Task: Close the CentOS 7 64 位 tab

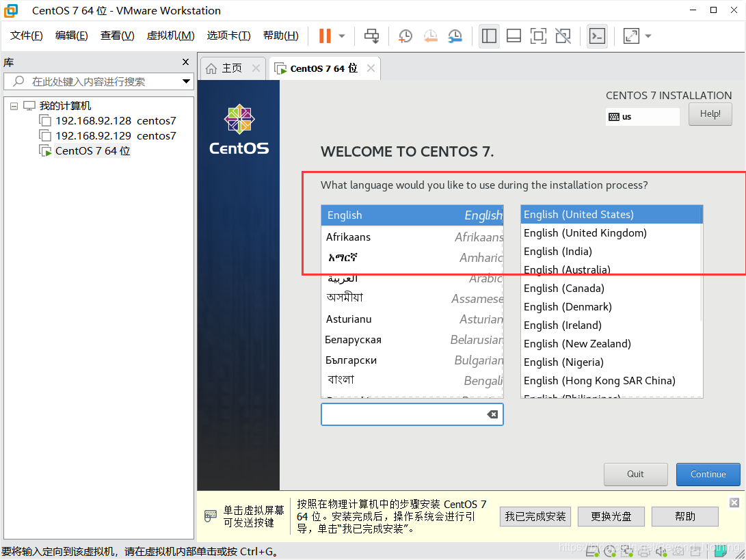Action: [x=371, y=68]
